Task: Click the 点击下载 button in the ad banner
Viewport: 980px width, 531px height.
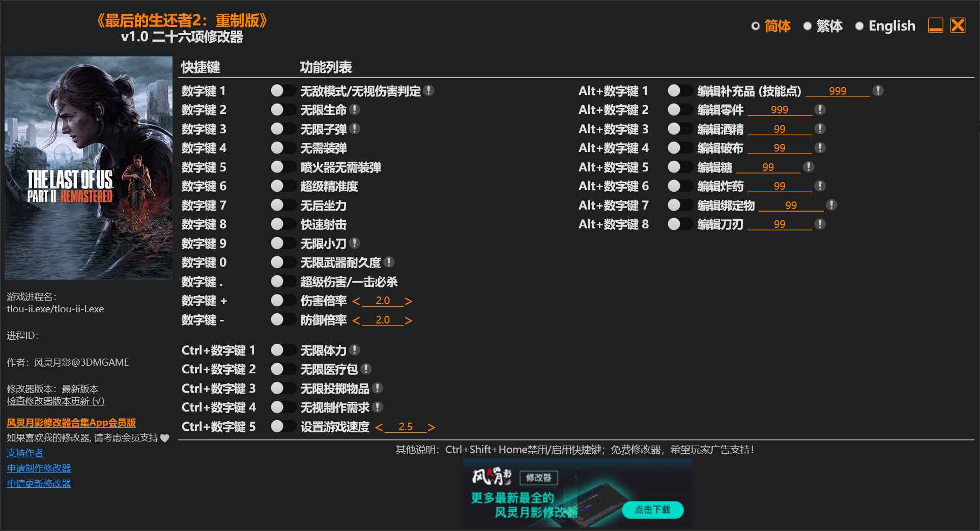Action: pos(653,509)
